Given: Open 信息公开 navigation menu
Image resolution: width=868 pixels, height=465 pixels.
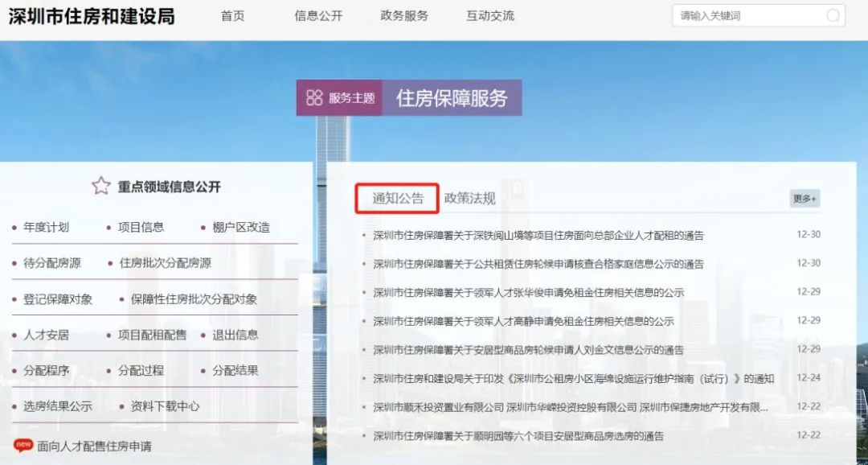Looking at the screenshot, I should (x=318, y=15).
